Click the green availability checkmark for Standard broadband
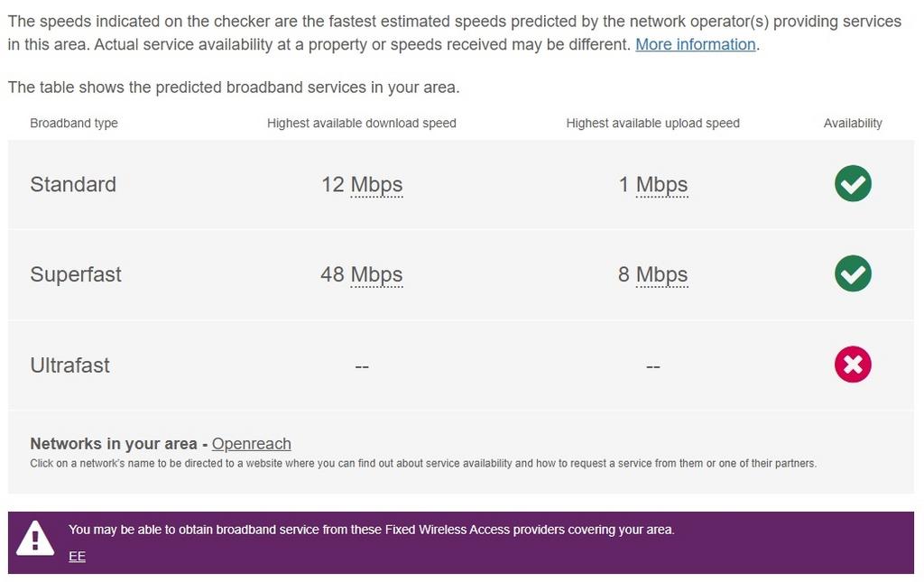The height and width of the screenshot is (582, 924). pos(853,183)
